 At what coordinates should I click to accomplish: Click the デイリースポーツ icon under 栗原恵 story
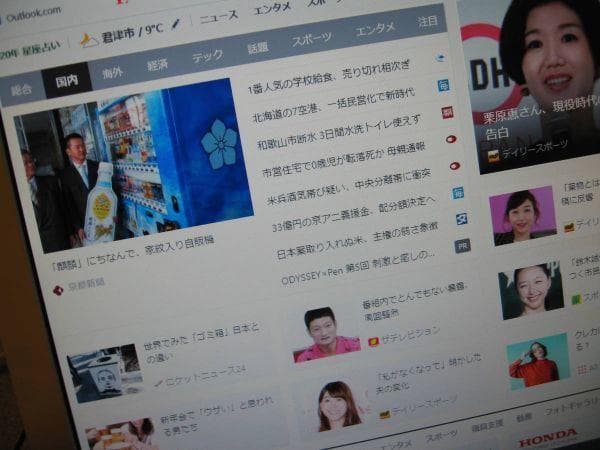point(492,156)
